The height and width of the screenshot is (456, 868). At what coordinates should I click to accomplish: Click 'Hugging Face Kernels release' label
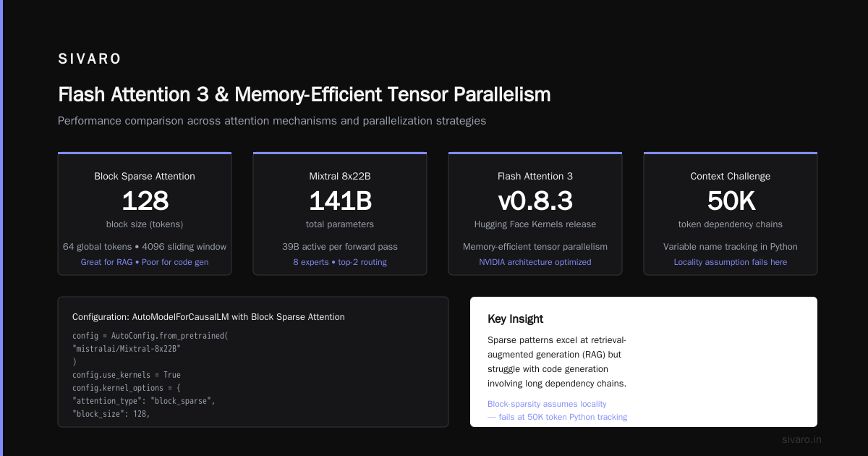click(535, 224)
